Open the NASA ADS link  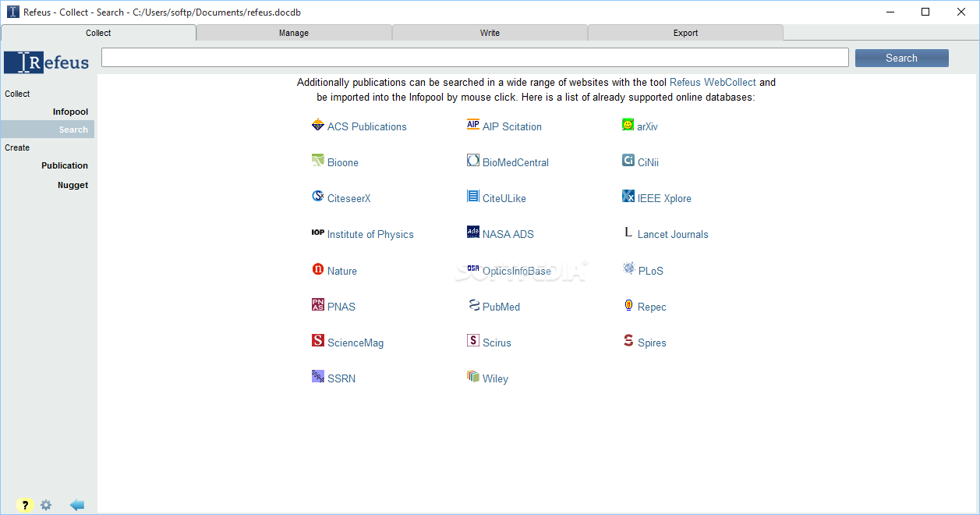tap(508, 234)
